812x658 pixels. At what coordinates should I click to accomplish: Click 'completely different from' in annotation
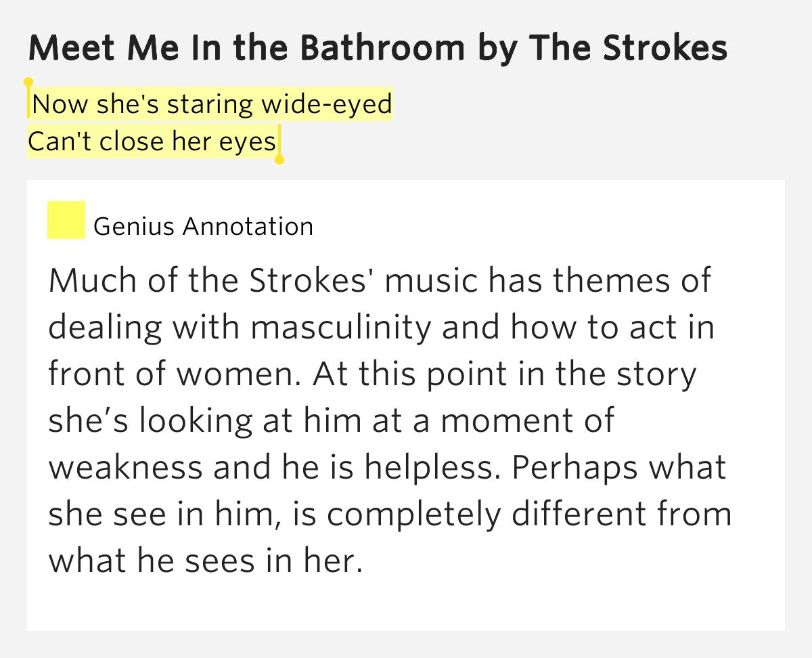point(529,514)
